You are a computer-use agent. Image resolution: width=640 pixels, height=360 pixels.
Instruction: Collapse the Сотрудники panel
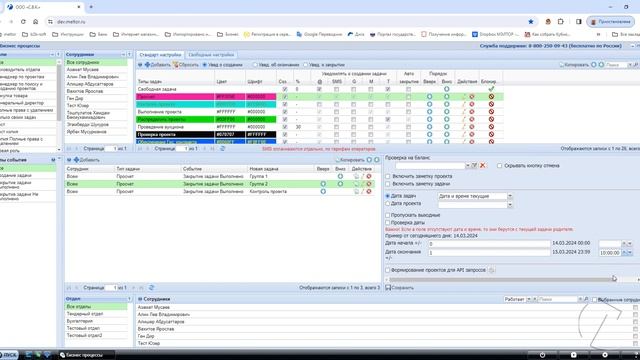click(123, 54)
